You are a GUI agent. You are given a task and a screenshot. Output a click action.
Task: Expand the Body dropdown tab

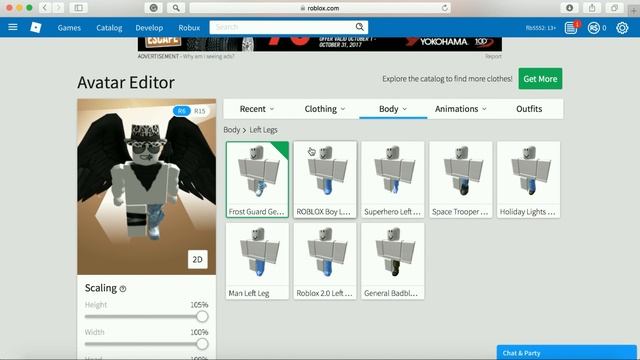click(x=393, y=109)
